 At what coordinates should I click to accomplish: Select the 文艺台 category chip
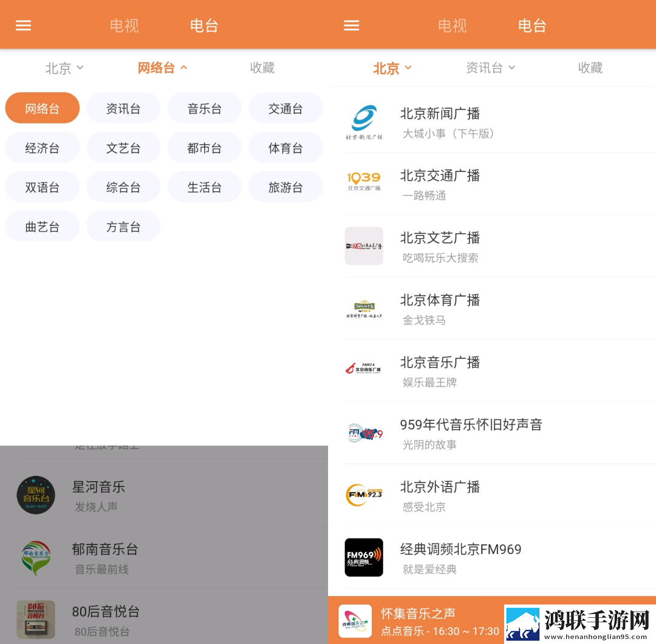click(x=123, y=148)
